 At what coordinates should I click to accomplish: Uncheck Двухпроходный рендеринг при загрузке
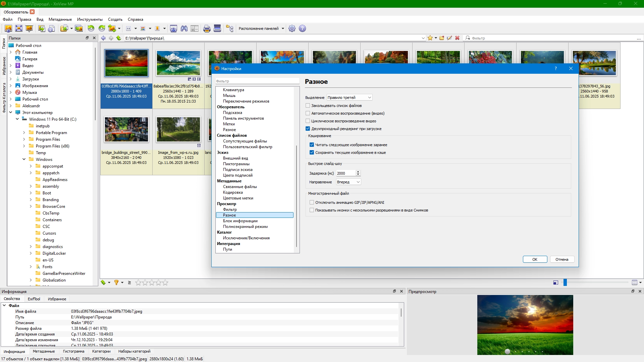coord(308,129)
